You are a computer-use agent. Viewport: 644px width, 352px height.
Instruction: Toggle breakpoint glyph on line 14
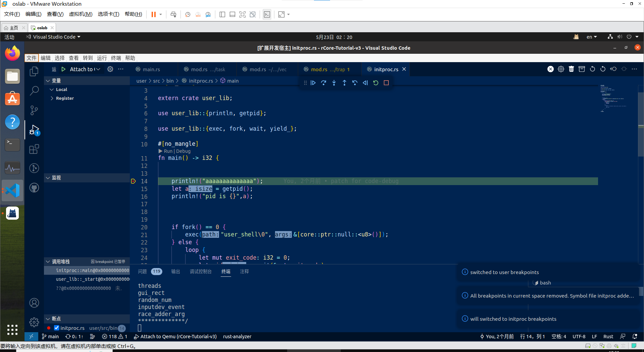[133, 181]
